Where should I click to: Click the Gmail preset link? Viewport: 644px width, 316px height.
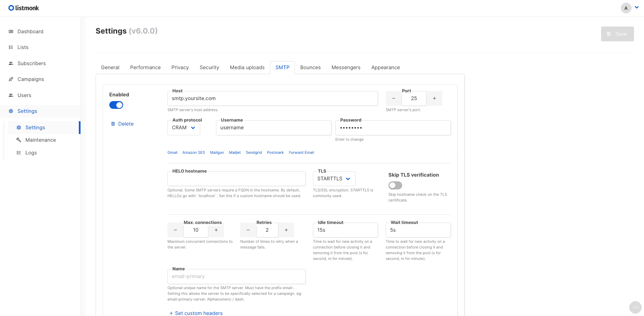pyautogui.click(x=172, y=152)
